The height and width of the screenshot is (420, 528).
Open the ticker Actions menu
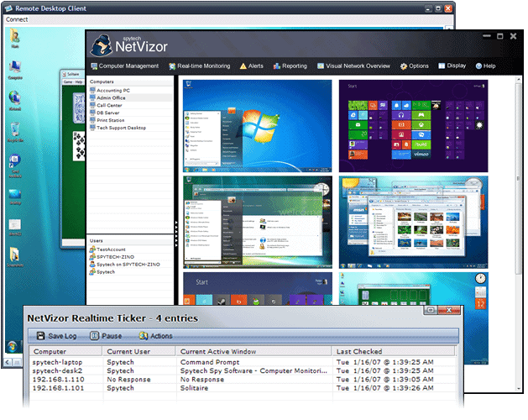click(155, 336)
